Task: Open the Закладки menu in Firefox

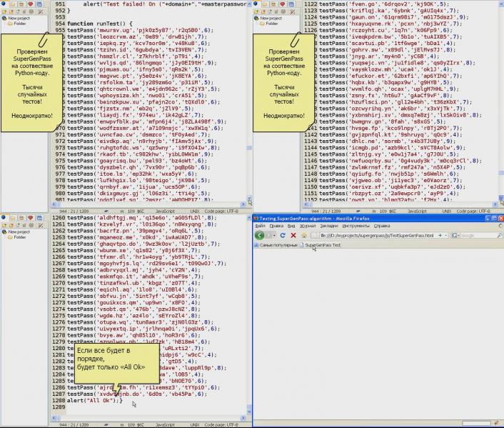Action: (x=329, y=226)
